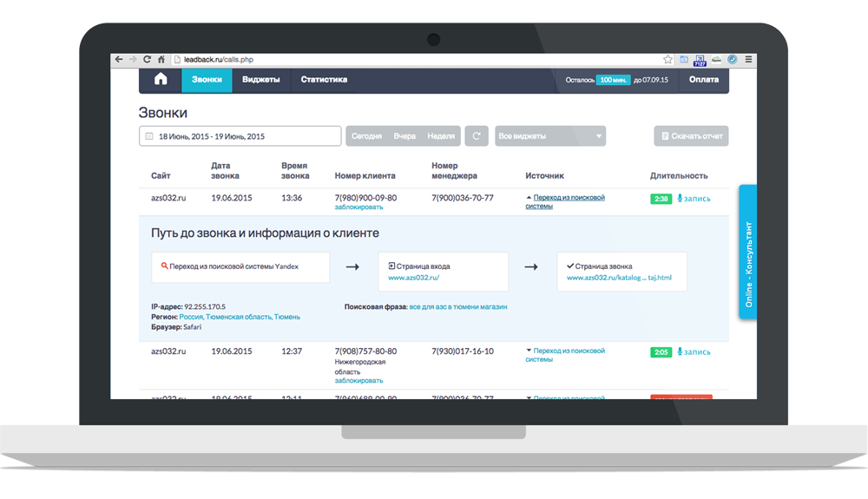The image size is (868, 499).
Task: Switch to the Звонки tab
Action: pos(207,80)
